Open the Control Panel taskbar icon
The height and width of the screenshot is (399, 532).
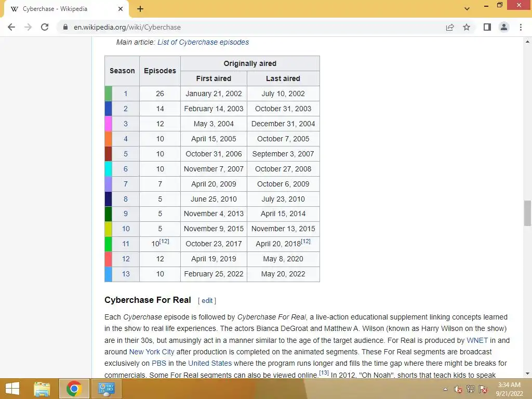pos(106,389)
